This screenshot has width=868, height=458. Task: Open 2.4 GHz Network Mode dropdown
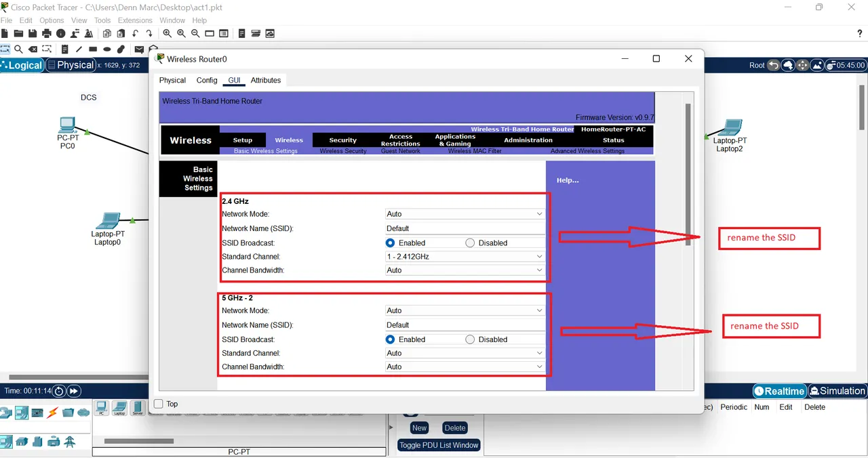click(x=465, y=214)
